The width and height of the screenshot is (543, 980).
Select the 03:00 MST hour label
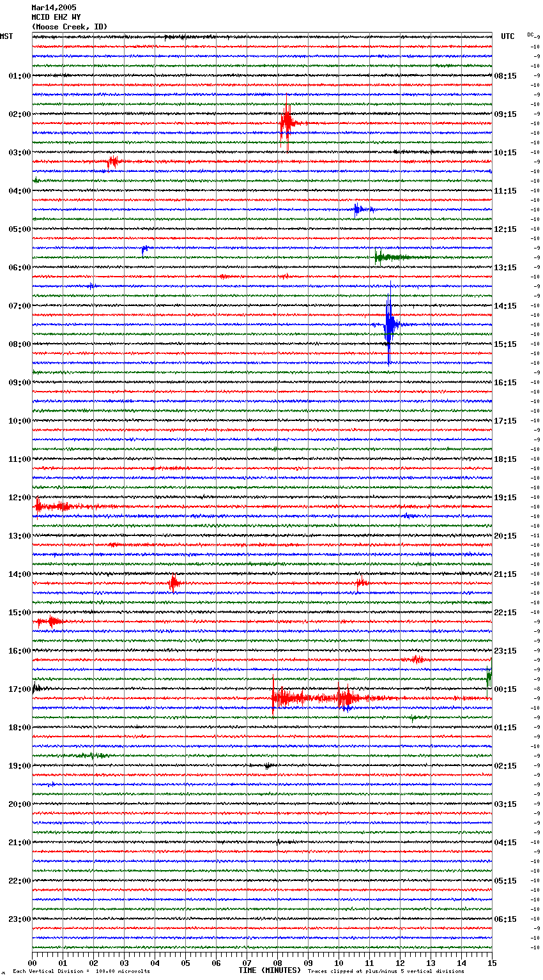click(x=20, y=153)
